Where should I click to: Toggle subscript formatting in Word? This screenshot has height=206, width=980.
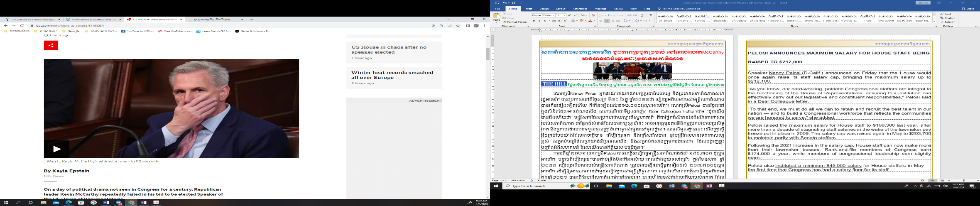coord(559,21)
